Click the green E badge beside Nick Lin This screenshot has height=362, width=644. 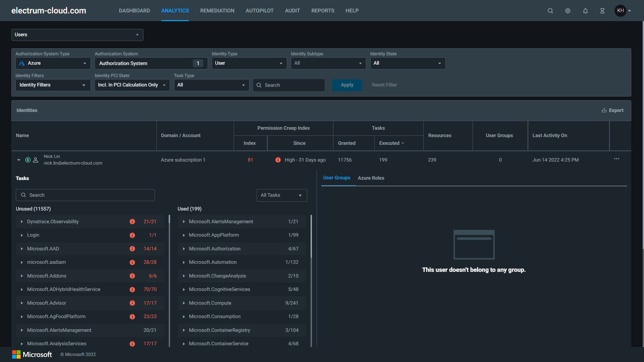click(28, 160)
